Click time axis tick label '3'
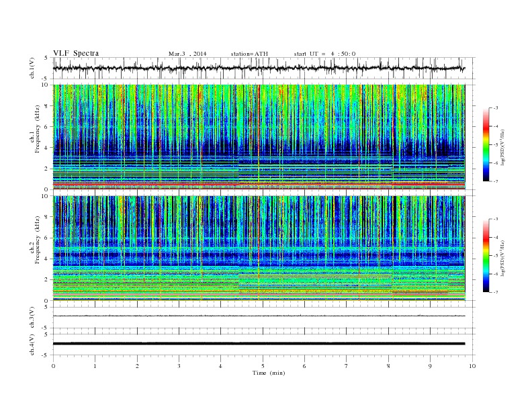532x411 pixels. [x=179, y=366]
